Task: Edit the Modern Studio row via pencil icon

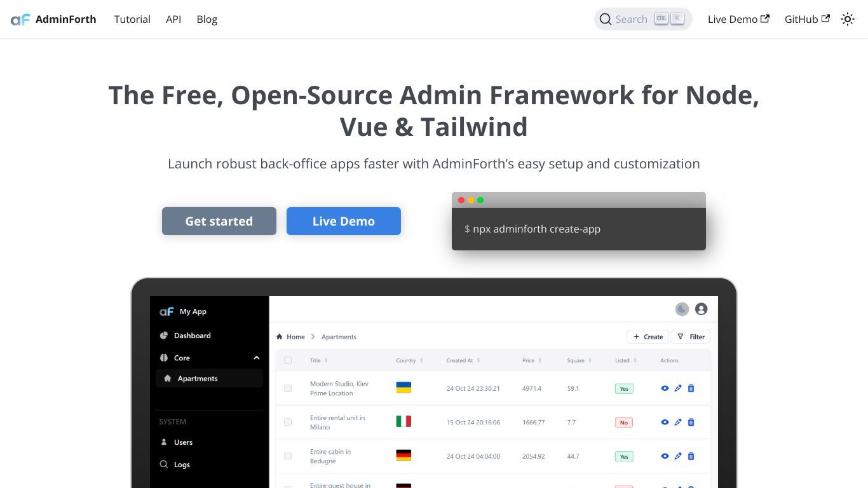Action: coord(678,388)
